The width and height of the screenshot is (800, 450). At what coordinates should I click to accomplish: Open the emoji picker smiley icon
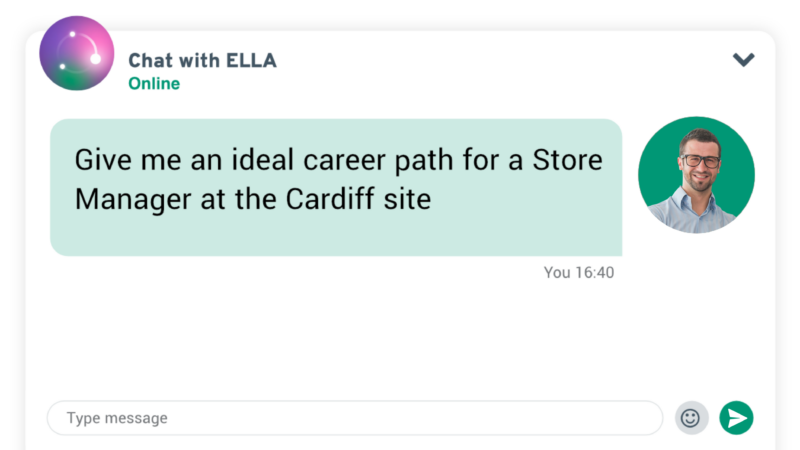(x=691, y=418)
